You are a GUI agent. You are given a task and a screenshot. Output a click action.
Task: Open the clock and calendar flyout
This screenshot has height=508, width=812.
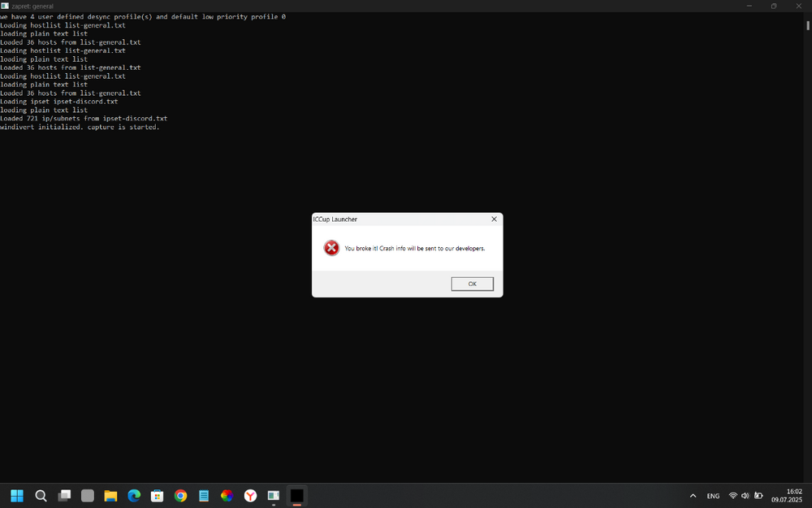pos(785,496)
